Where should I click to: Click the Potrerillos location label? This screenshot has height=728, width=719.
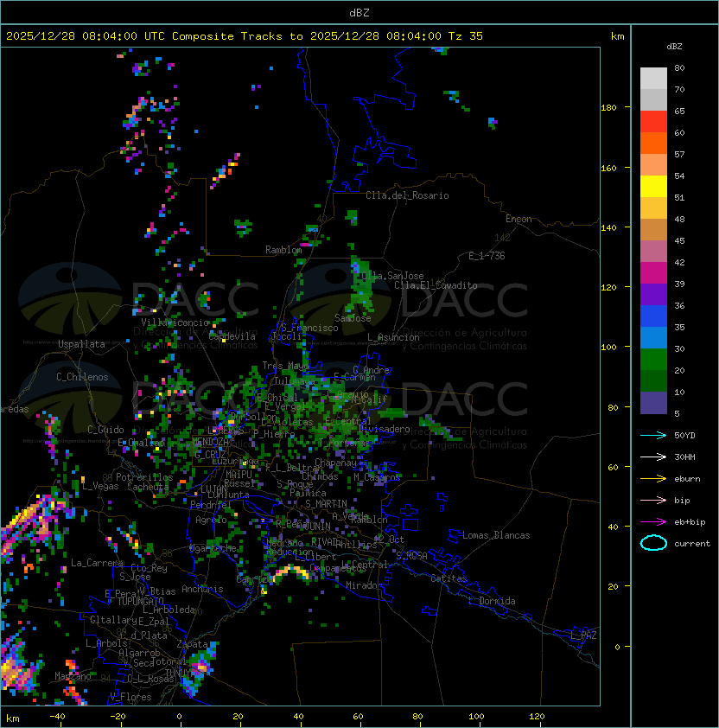pos(144,477)
